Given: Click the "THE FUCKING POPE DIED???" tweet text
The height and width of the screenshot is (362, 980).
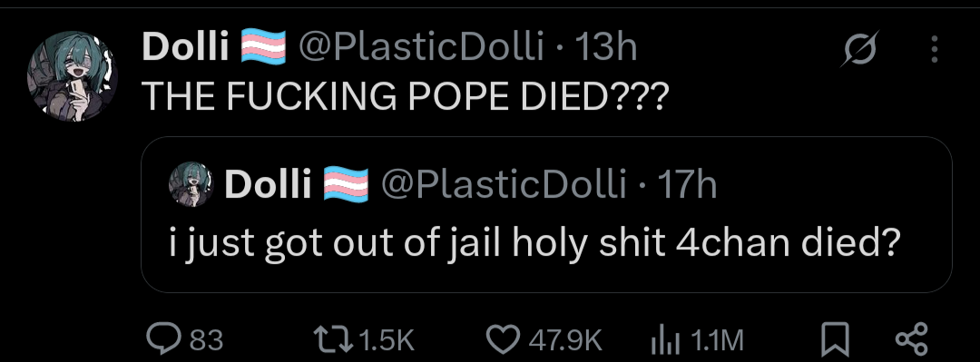Looking at the screenshot, I should (403, 97).
